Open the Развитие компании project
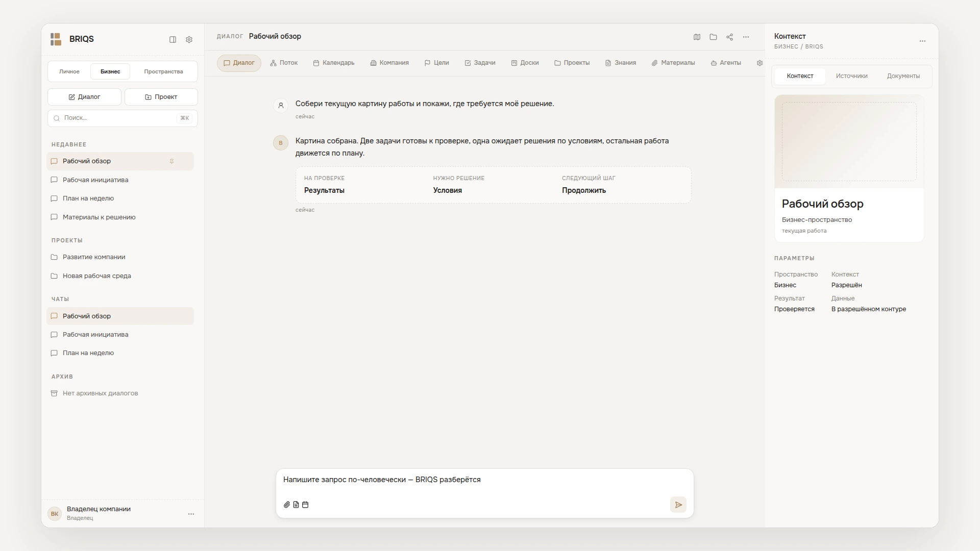This screenshot has height=551, width=980. (120, 257)
